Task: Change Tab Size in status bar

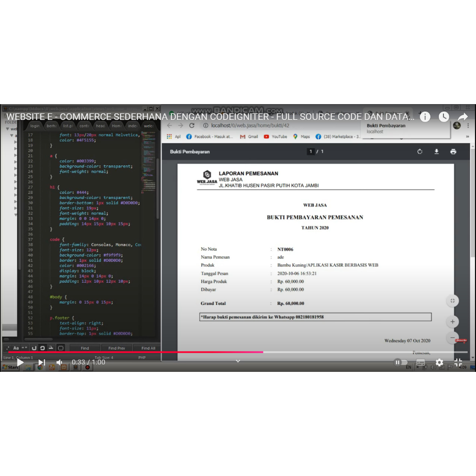Action: click(x=104, y=357)
